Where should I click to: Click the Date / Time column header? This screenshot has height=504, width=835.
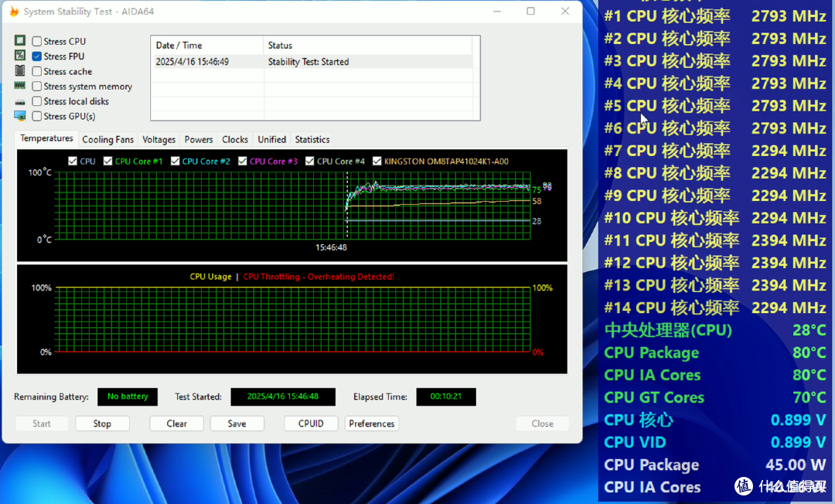click(x=207, y=46)
